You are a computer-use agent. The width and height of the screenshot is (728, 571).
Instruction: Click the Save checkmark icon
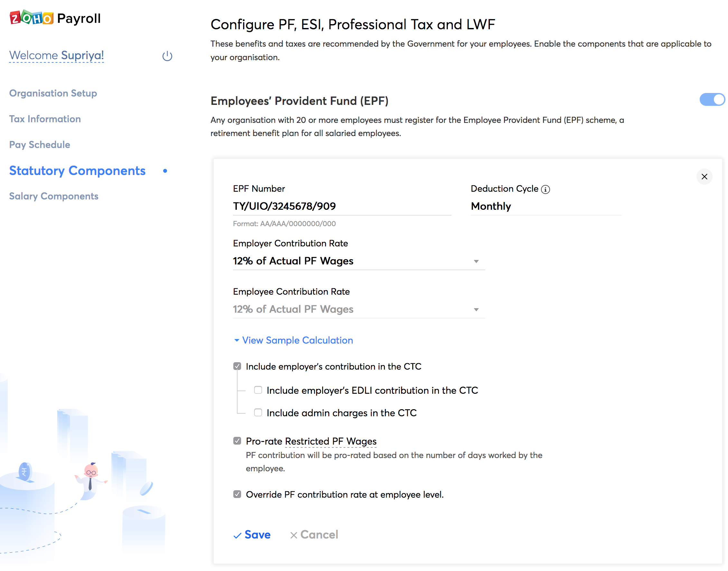pos(237,535)
